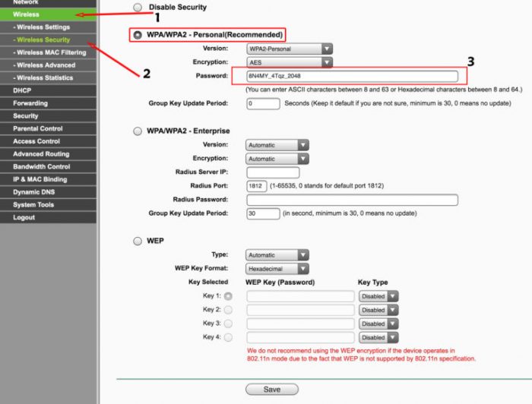Open the Wireless menu section
The width and height of the screenshot is (532, 404).
[48, 14]
